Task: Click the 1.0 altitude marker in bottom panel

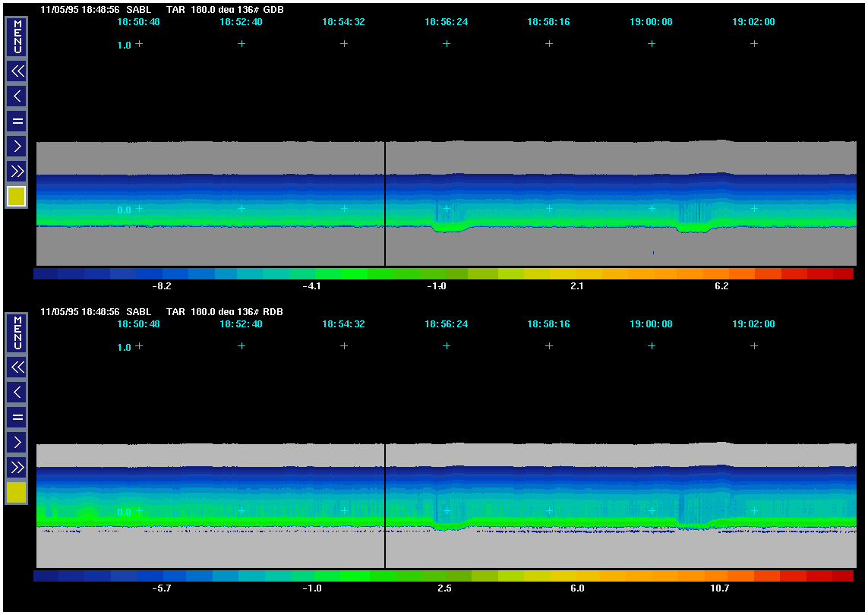Action: click(x=124, y=347)
